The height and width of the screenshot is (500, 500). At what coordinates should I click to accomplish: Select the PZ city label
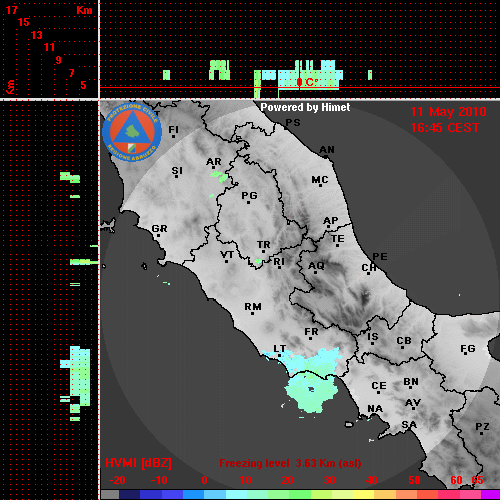point(482,426)
